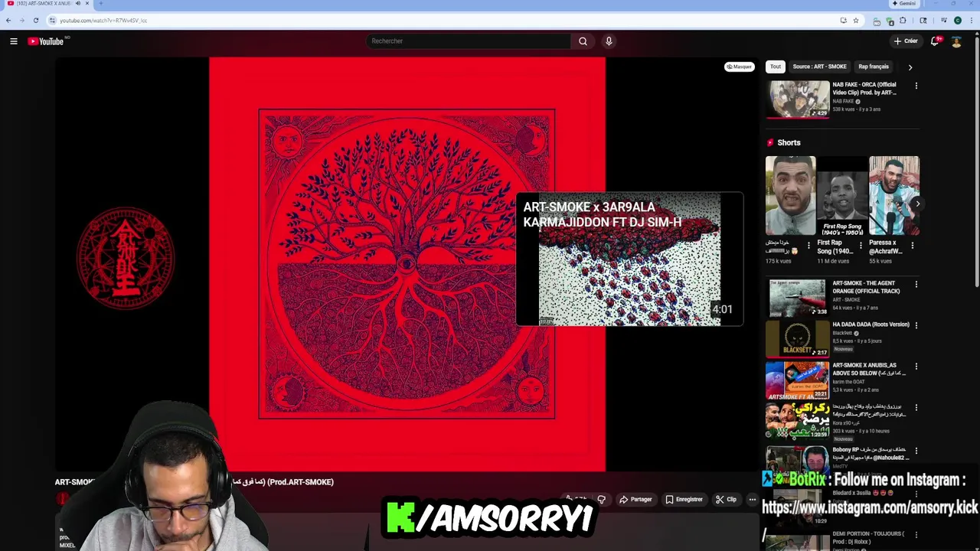Viewport: 980px width, 551px height.
Task: Open the browser extensions puzzle icon
Action: click(903, 21)
